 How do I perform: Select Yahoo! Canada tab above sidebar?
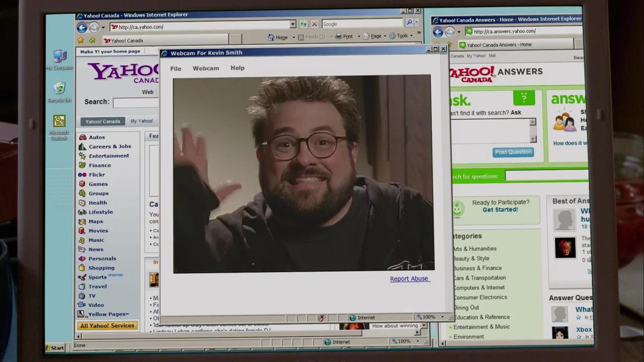tap(103, 122)
